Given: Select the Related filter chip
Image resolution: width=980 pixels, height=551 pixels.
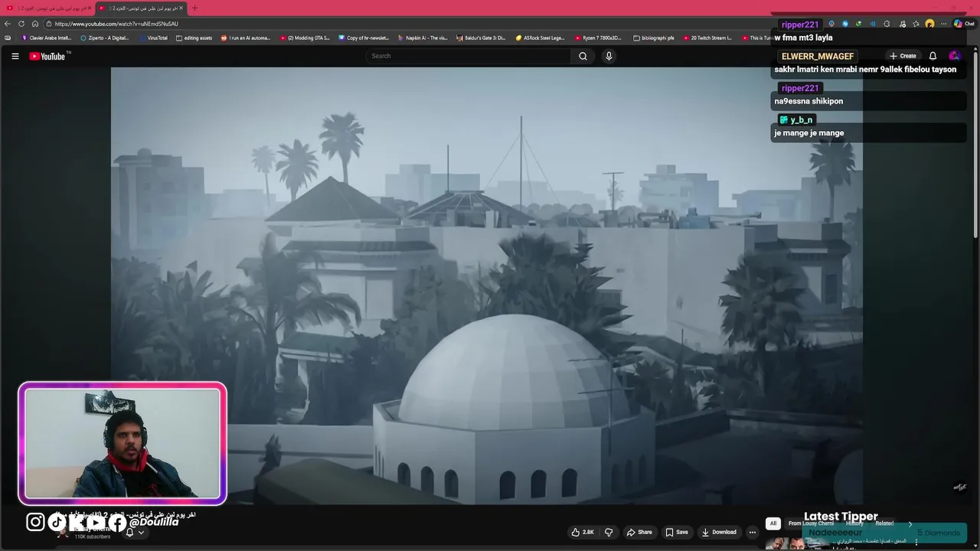Looking at the screenshot, I should (x=885, y=523).
